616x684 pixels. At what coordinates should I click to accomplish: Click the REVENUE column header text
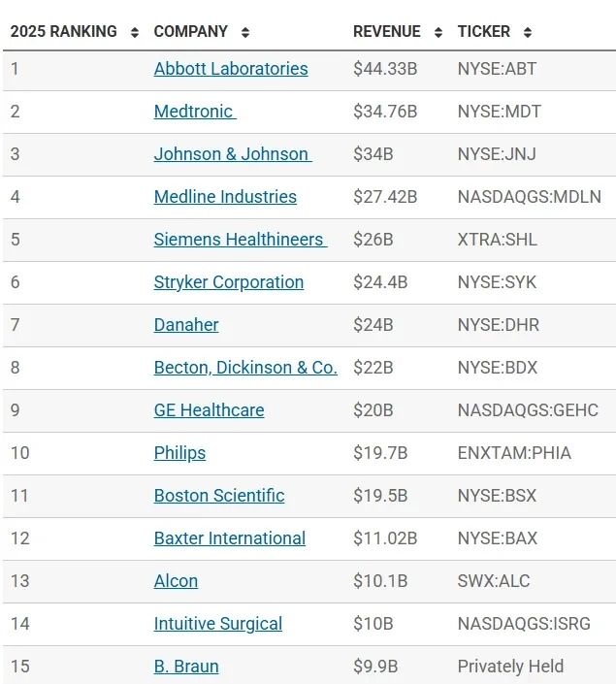click(386, 32)
